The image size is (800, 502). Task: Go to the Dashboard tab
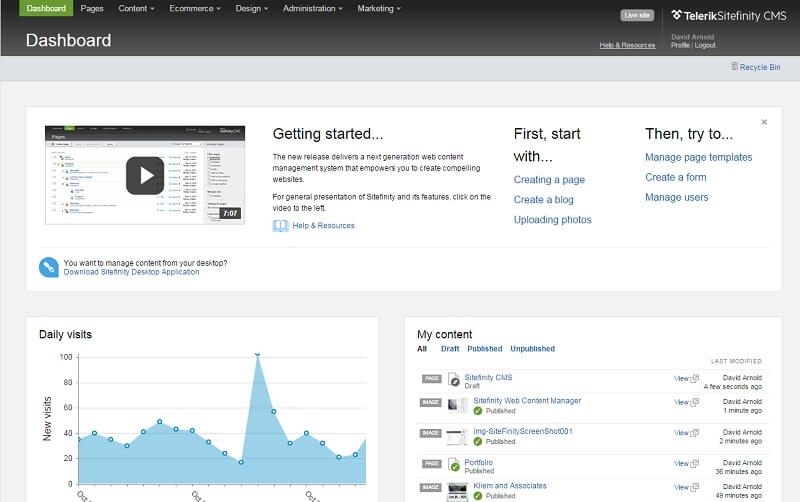(46, 8)
